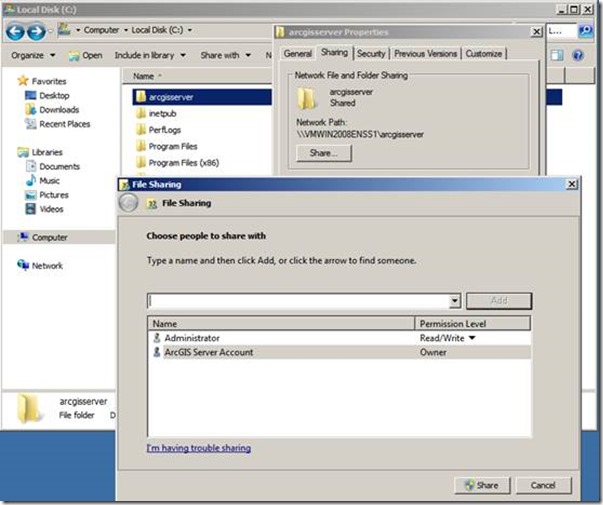This screenshot has width=603, height=505.
Task: Click the Explorer search go icon
Action: [586, 31]
